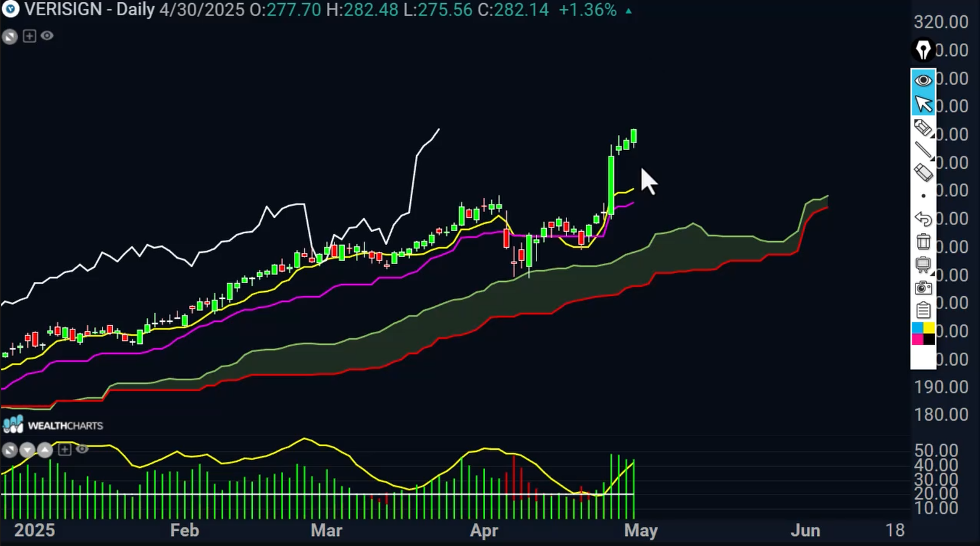The height and width of the screenshot is (546, 980).
Task: Click the VERISIGN - Daily chart title
Action: click(x=89, y=10)
